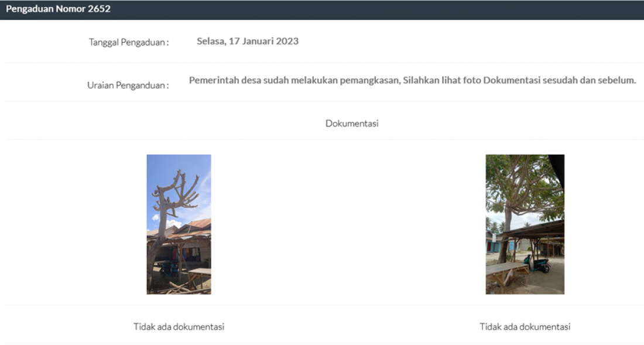Viewport: 644px width, 345px height.
Task: Click the left Tidak ada dokumentasi text
Action: coord(179,327)
